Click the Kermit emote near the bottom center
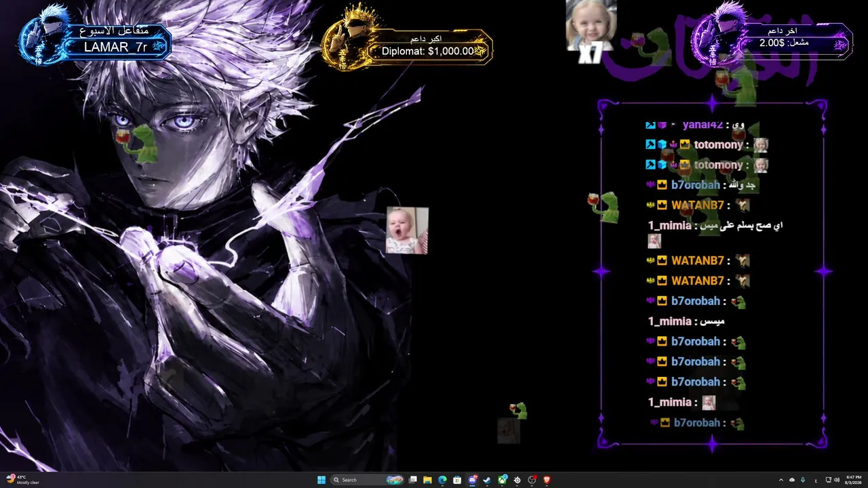Viewport: 868px width, 488px height. [x=518, y=410]
